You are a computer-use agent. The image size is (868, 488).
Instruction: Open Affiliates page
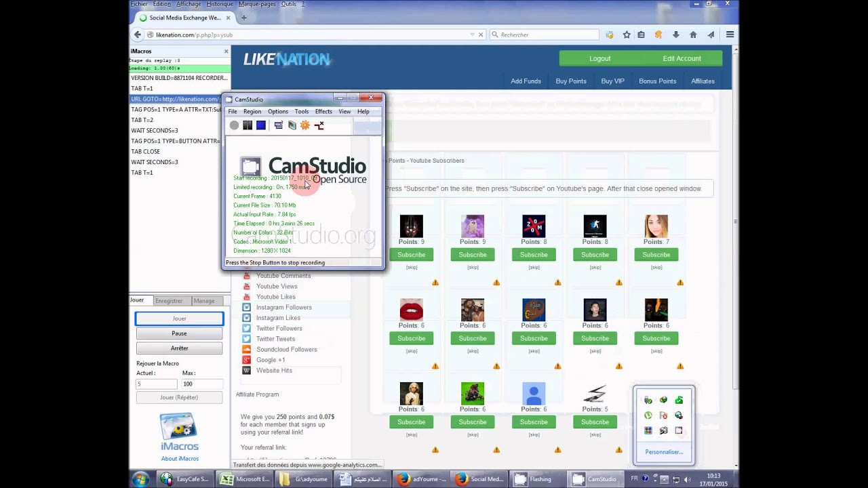(x=703, y=81)
